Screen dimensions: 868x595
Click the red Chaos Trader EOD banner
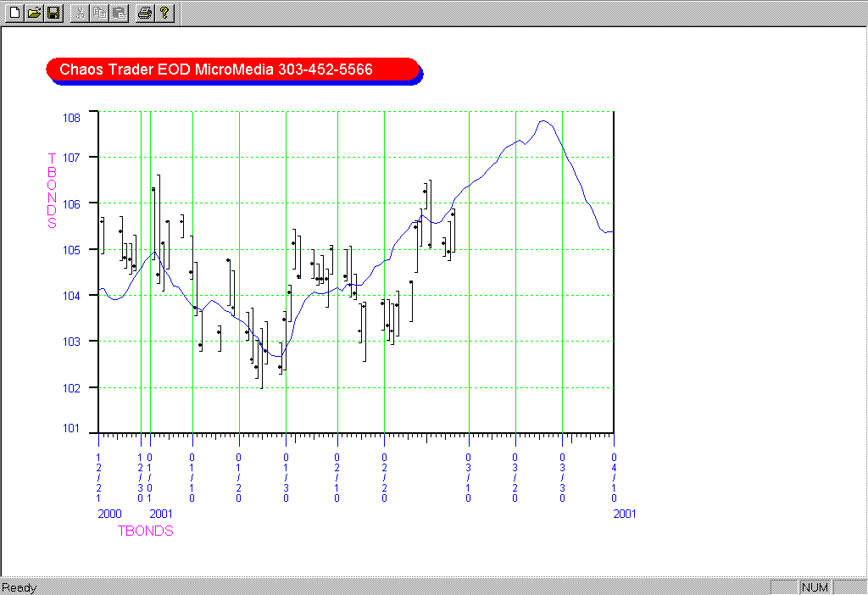click(233, 70)
